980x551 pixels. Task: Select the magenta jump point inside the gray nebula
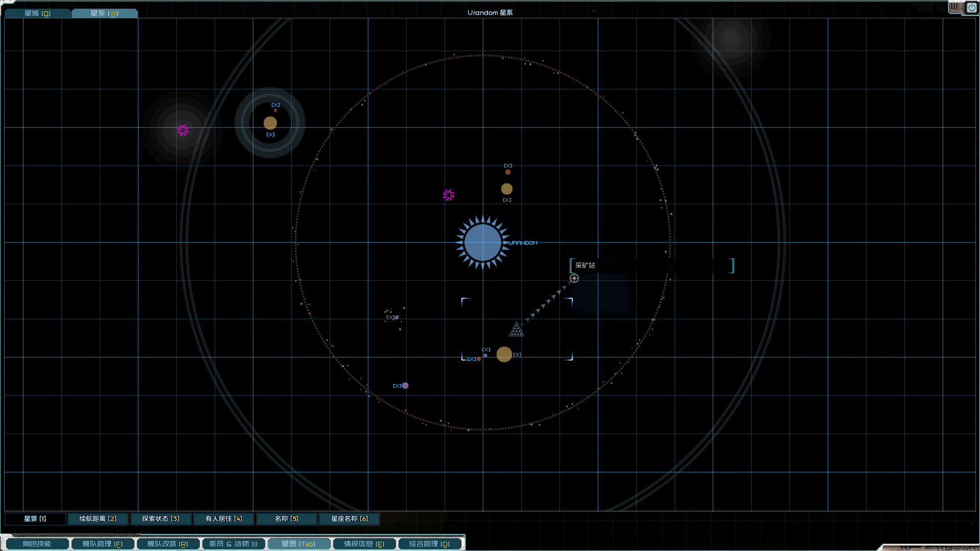coord(182,130)
